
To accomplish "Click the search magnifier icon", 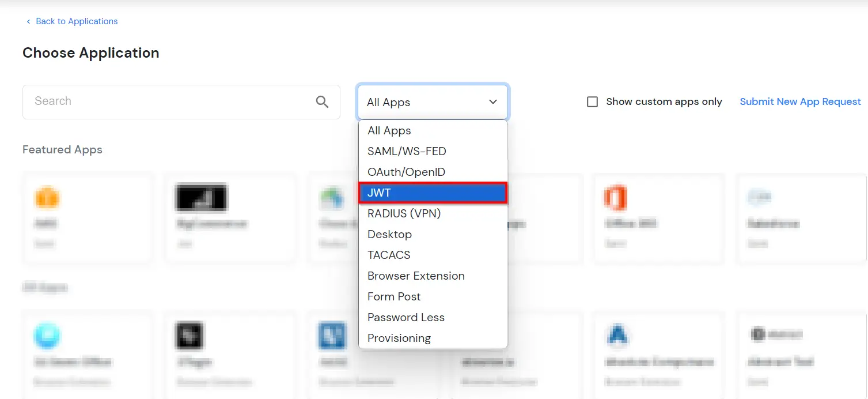I will [322, 101].
